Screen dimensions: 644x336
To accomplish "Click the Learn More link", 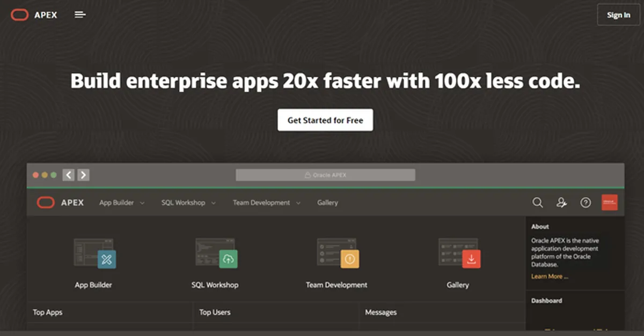I will click(550, 277).
